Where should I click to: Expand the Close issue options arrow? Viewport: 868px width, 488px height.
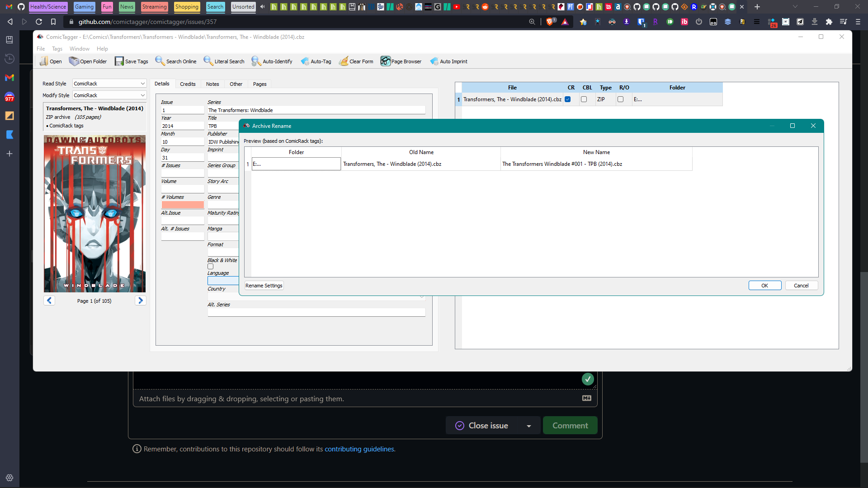[528, 425]
